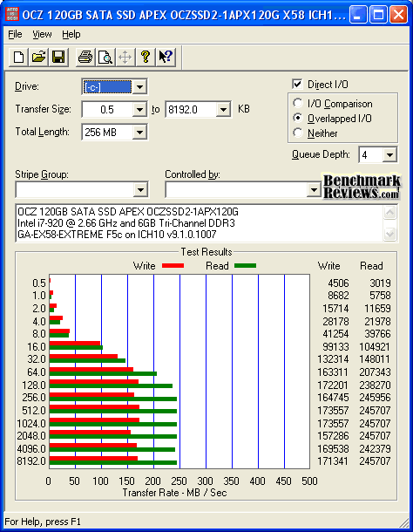Screen dimensions: 413x532
Task: Click 'Transfer Rate - MB / Sec' axis label
Action: click(174, 493)
